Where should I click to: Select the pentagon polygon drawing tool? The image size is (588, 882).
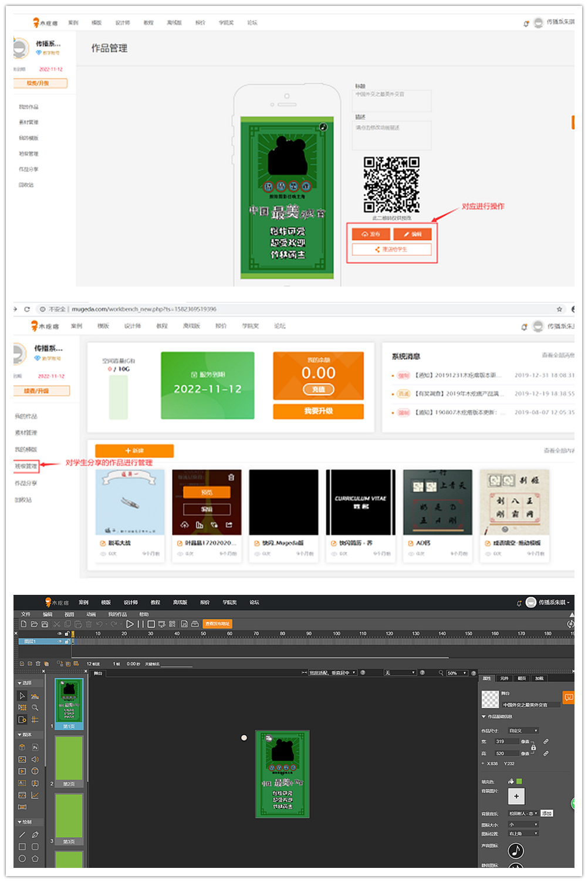35,859
